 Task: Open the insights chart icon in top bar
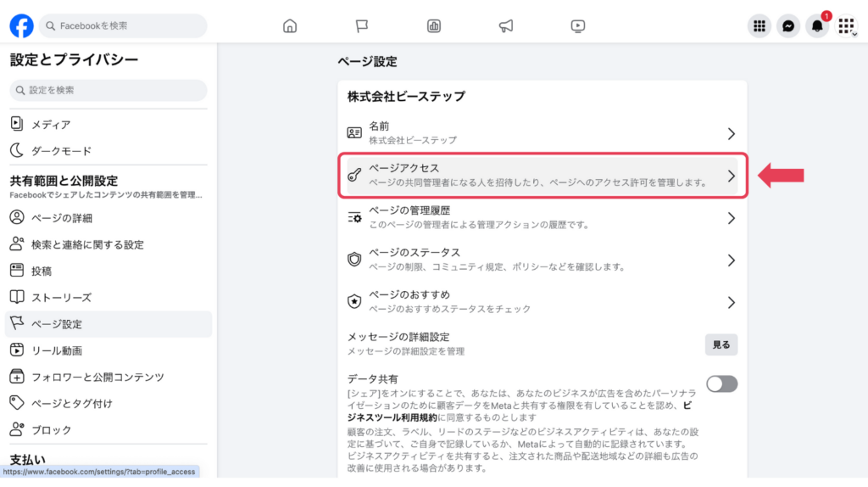point(433,26)
